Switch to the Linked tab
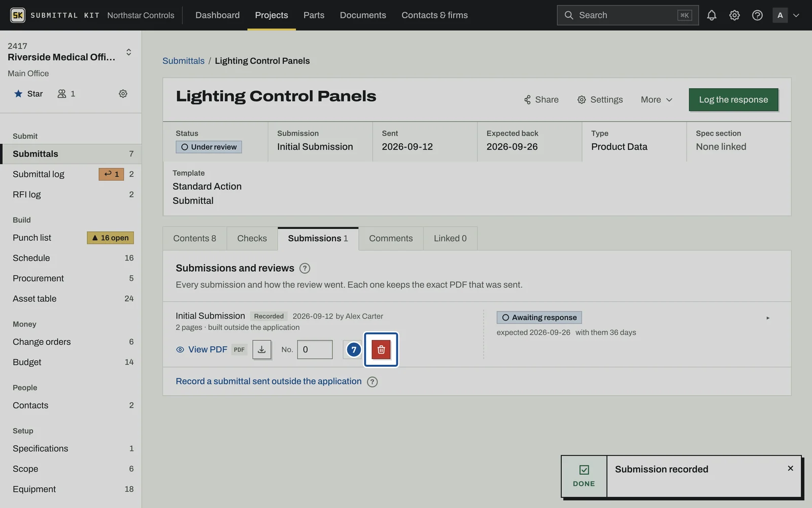 [x=450, y=238]
